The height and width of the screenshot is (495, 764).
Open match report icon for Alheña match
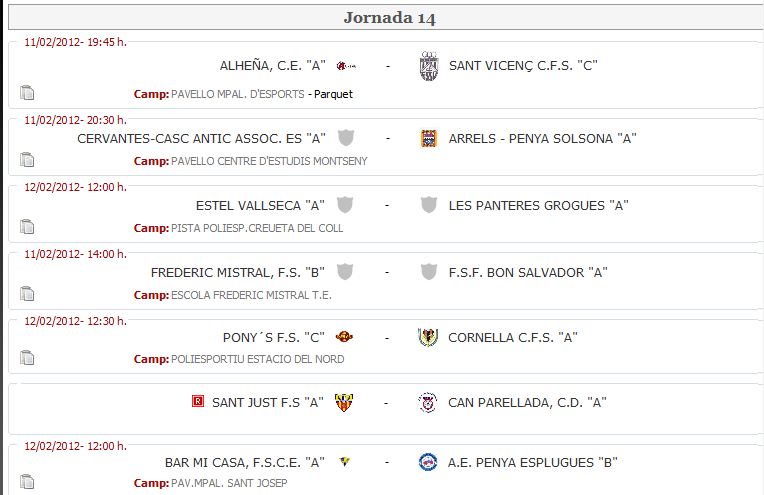coord(27,93)
